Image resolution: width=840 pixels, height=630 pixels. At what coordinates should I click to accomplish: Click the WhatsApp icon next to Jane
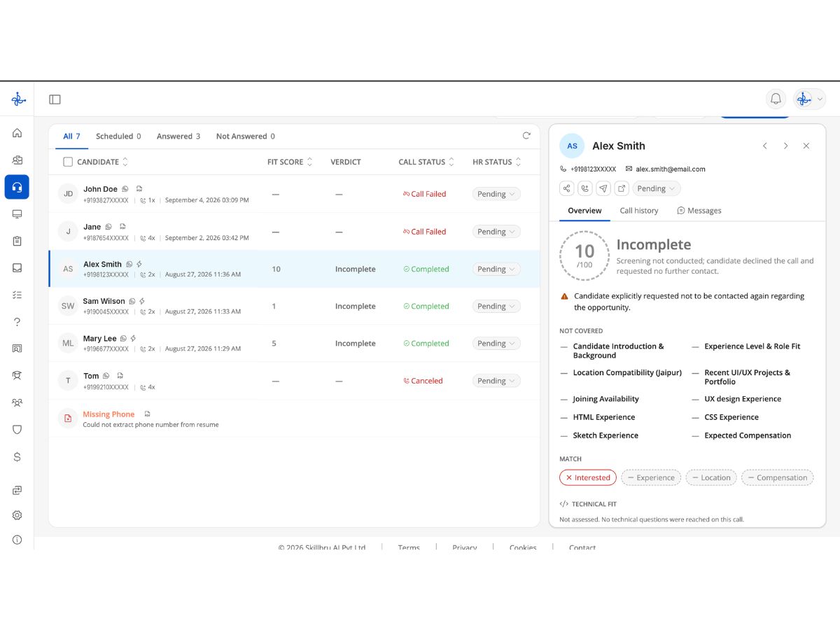[108, 227]
